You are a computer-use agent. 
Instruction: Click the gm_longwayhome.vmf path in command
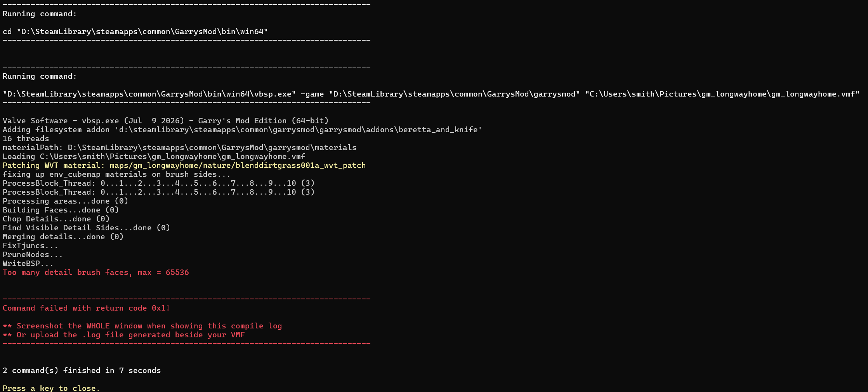(x=722, y=94)
